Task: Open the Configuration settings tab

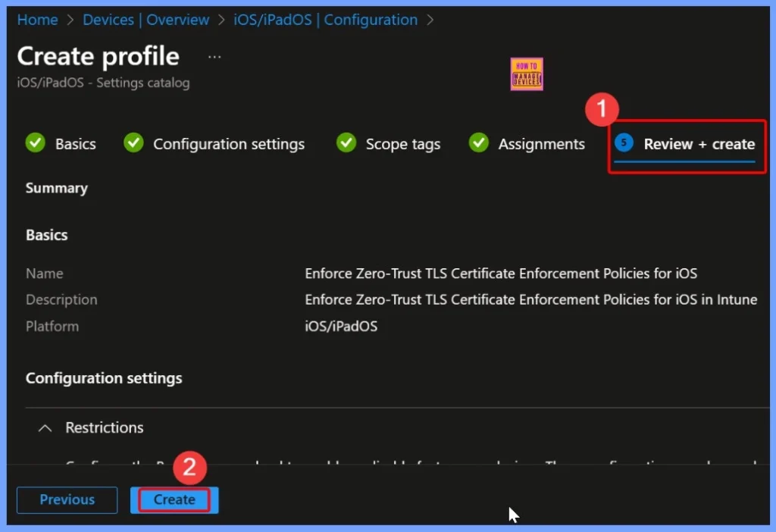Action: 228,143
